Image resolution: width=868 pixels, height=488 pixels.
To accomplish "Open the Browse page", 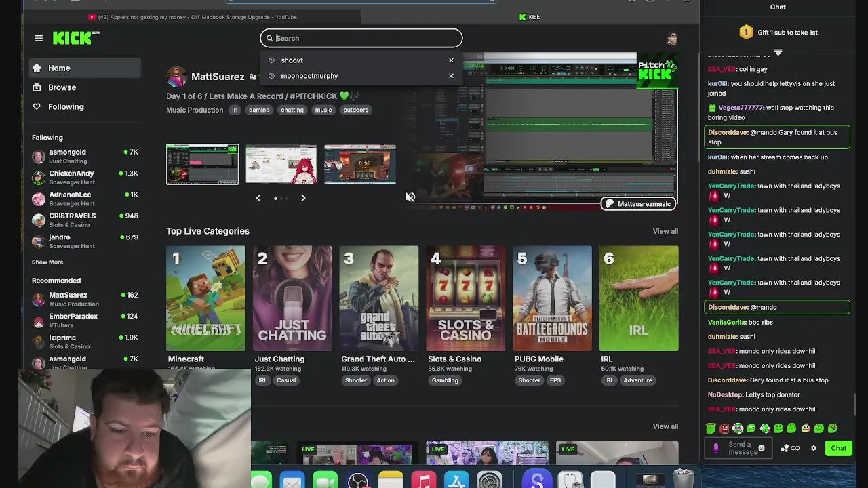I will click(85, 87).
